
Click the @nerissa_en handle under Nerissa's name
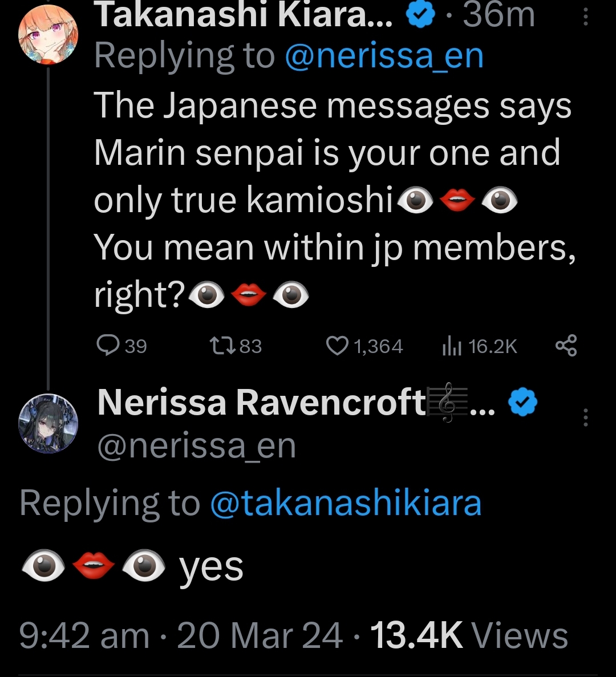(x=197, y=446)
